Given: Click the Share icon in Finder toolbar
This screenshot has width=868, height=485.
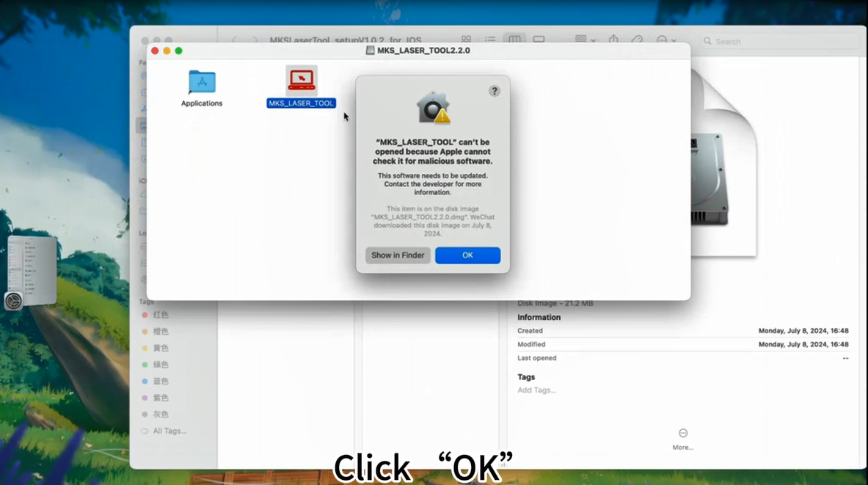Looking at the screenshot, I should tap(614, 40).
